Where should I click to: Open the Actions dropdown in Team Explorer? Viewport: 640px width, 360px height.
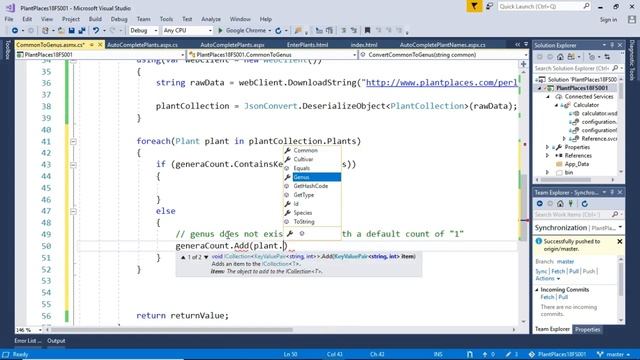click(547, 278)
